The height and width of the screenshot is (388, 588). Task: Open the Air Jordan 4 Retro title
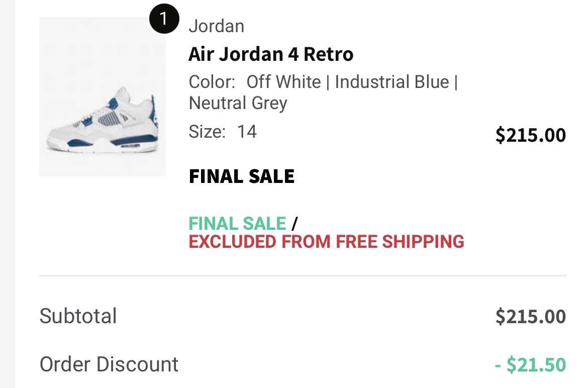271,54
